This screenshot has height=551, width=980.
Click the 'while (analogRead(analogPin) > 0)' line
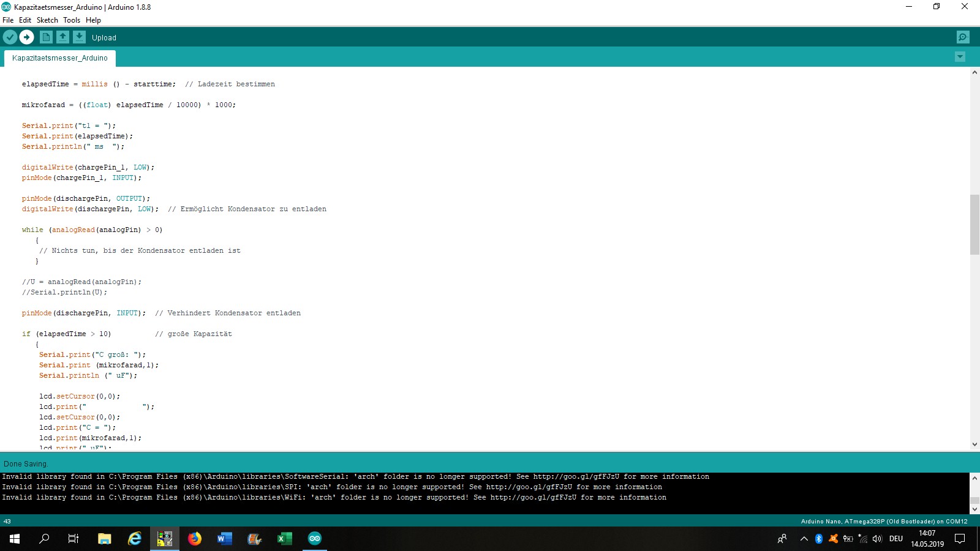(92, 230)
